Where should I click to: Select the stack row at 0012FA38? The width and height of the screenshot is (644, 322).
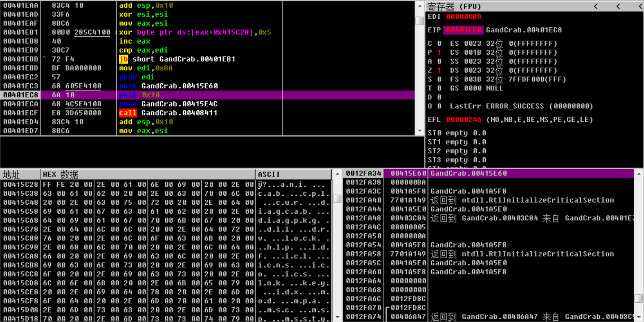(489, 182)
